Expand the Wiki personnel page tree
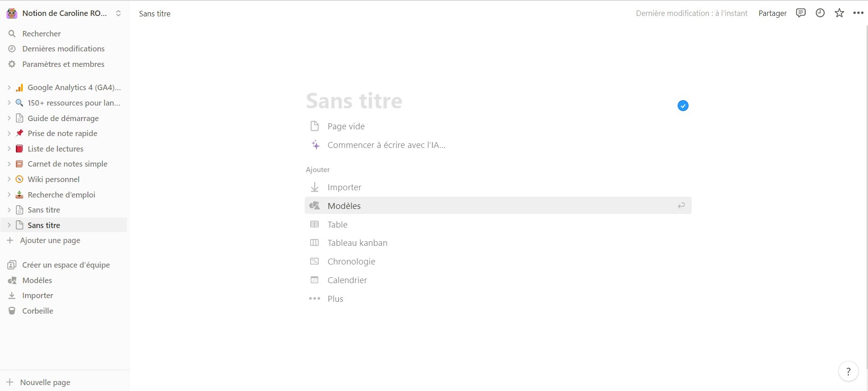 tap(9, 179)
